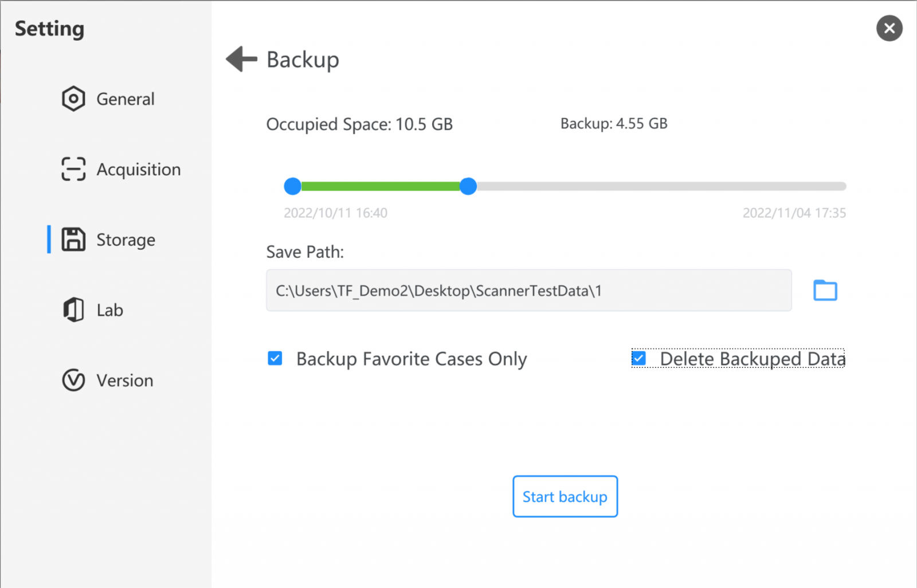The width and height of the screenshot is (917, 588).
Task: Click the Backup page title
Action: [x=303, y=60]
